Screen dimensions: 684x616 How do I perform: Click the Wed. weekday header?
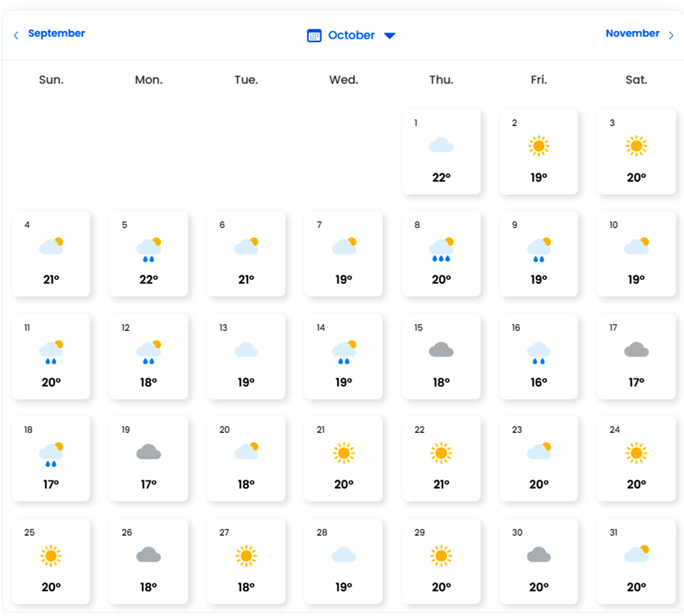coord(343,80)
